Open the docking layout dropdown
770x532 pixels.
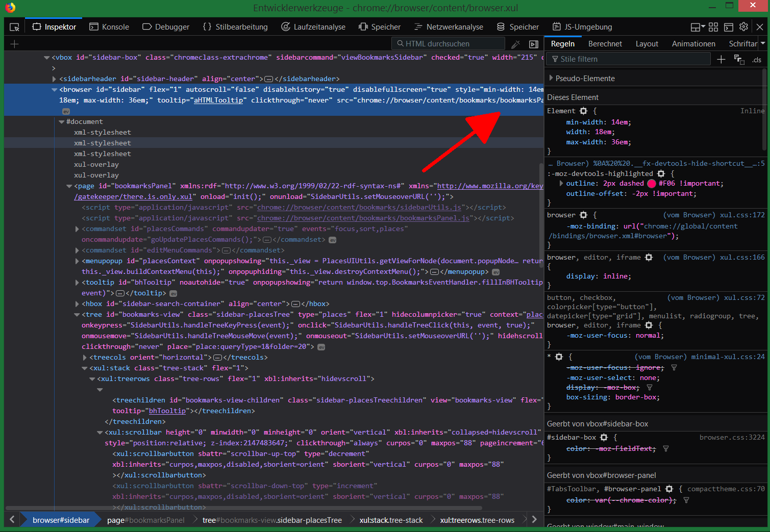698,27
